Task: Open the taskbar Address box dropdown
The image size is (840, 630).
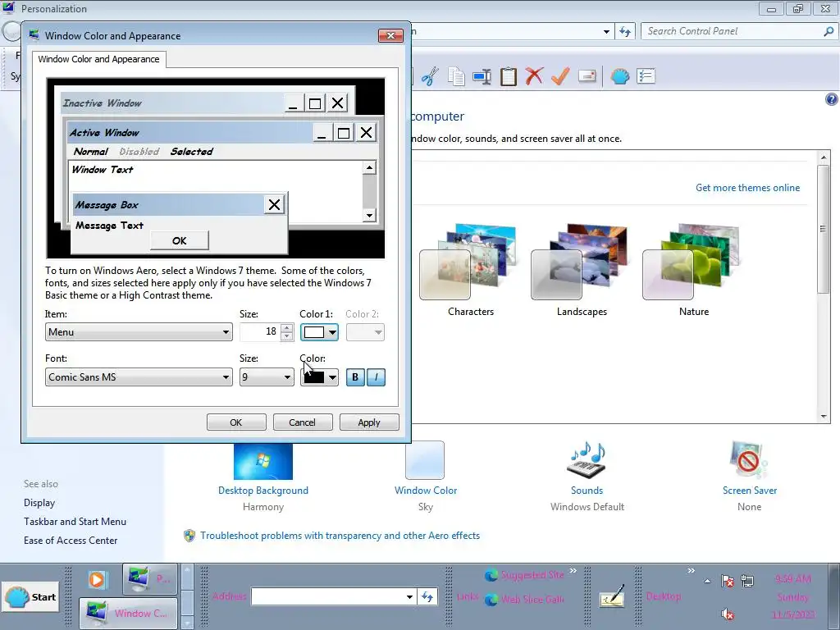Action: pos(409,596)
